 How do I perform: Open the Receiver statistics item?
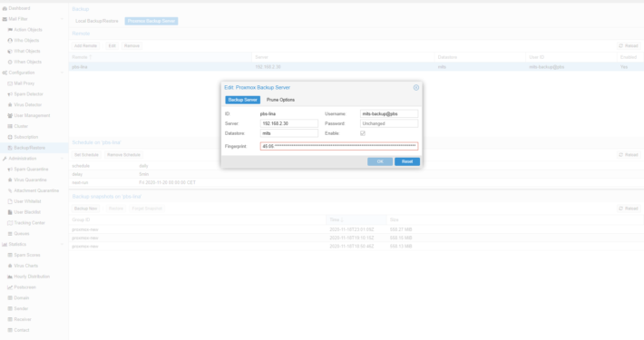pyautogui.click(x=23, y=319)
